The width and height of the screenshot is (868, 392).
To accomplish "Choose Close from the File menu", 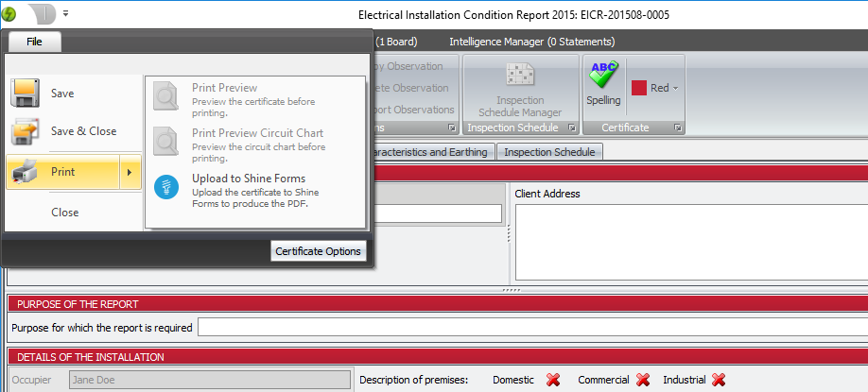I will coord(64,213).
